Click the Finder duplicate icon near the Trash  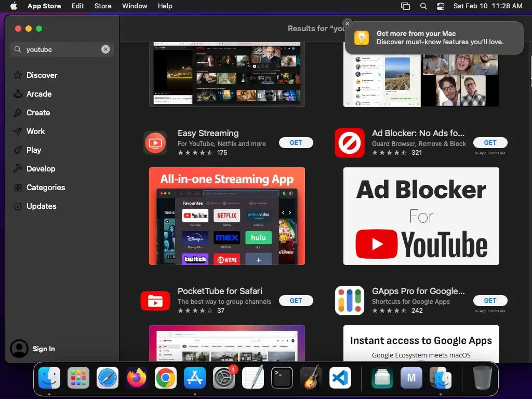coord(441,378)
